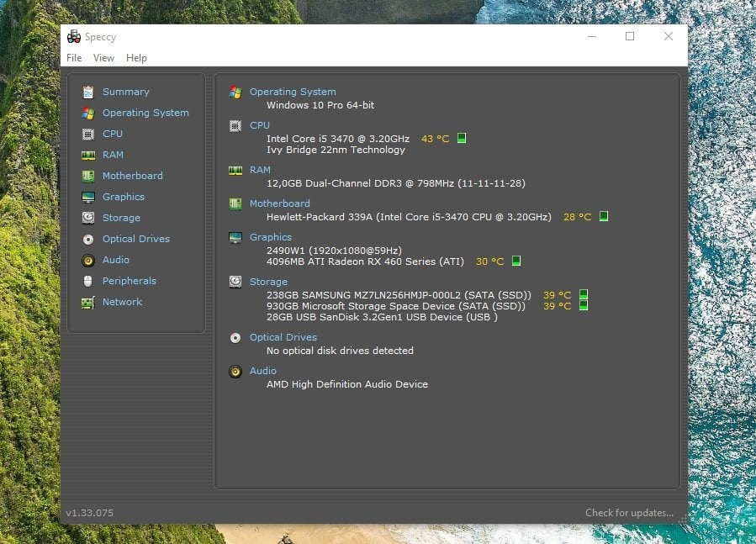Screen dimensions: 756x544
Task: Show Storage details from sidebar
Action: point(121,218)
